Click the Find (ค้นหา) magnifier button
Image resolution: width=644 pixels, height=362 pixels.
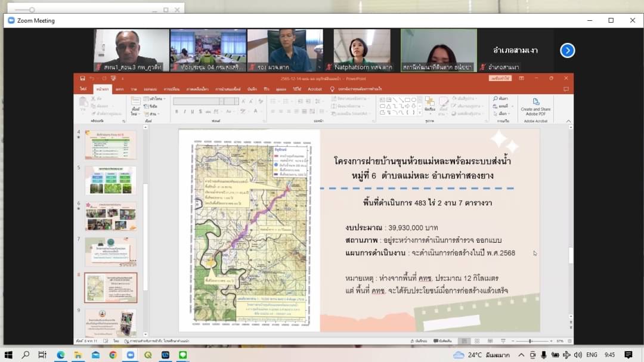click(501, 98)
